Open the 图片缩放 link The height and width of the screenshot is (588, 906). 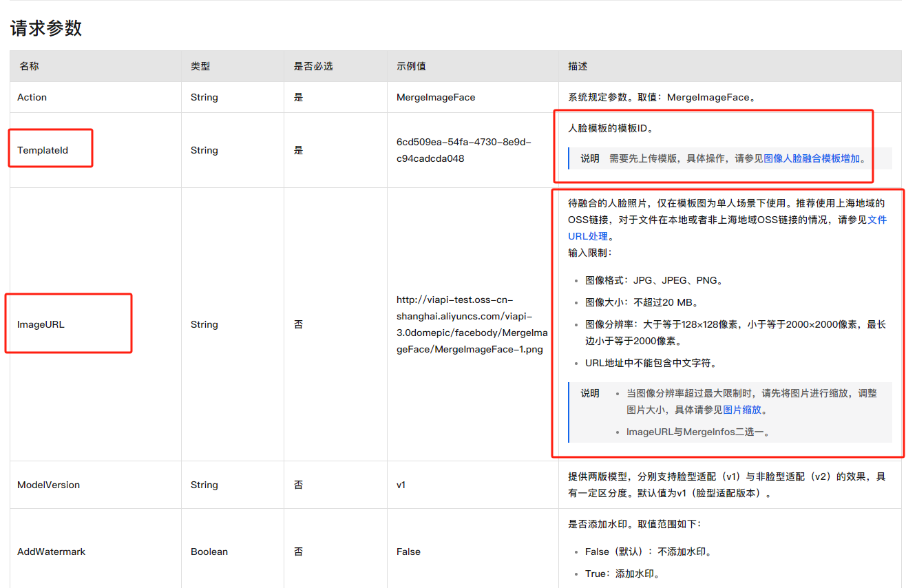(742, 410)
